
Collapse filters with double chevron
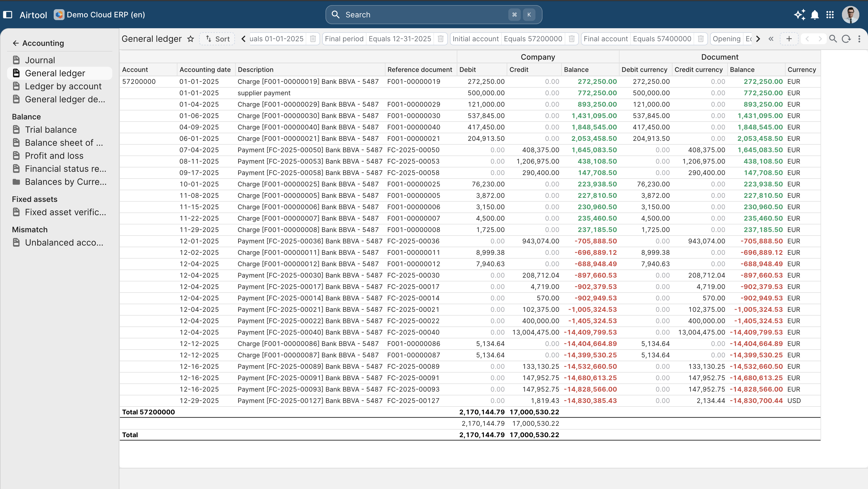pos(771,39)
